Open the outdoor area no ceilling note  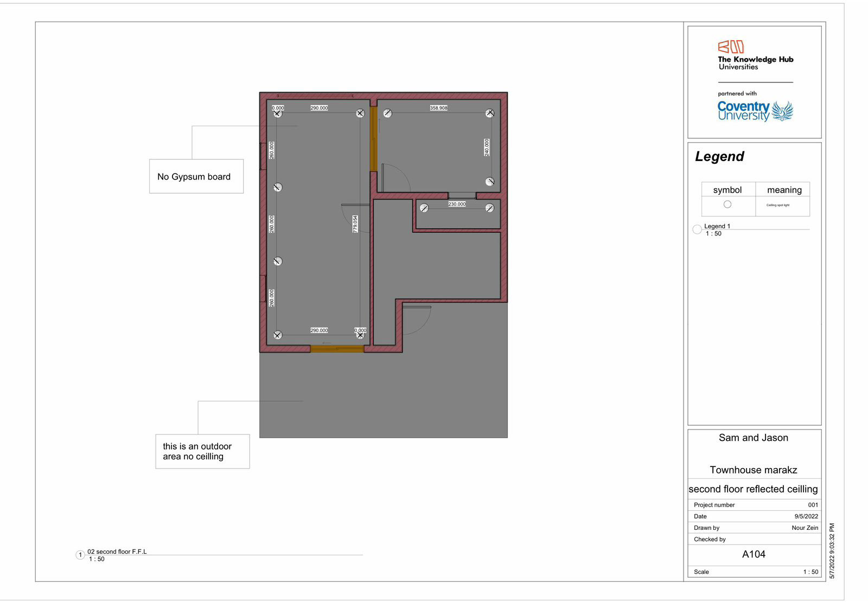coord(202,451)
